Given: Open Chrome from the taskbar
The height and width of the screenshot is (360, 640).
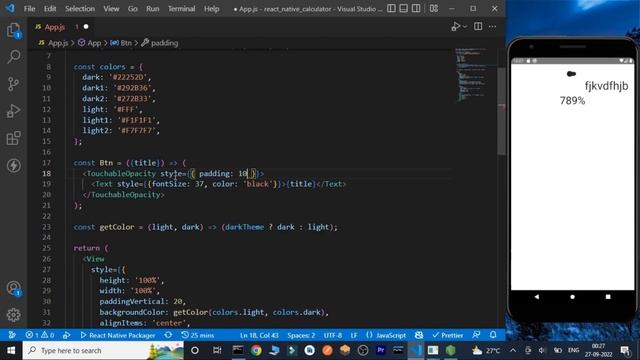Looking at the screenshot, I should [x=256, y=350].
